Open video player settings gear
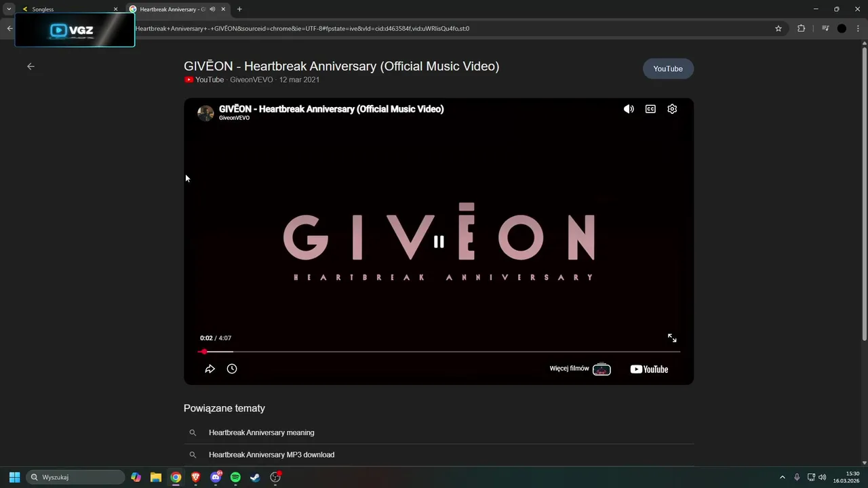The image size is (868, 488). click(x=672, y=109)
